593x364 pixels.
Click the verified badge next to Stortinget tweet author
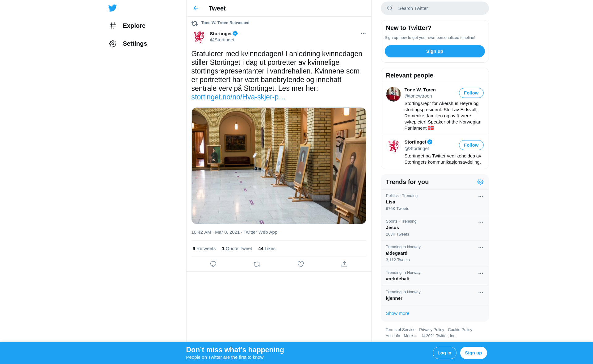click(x=235, y=34)
